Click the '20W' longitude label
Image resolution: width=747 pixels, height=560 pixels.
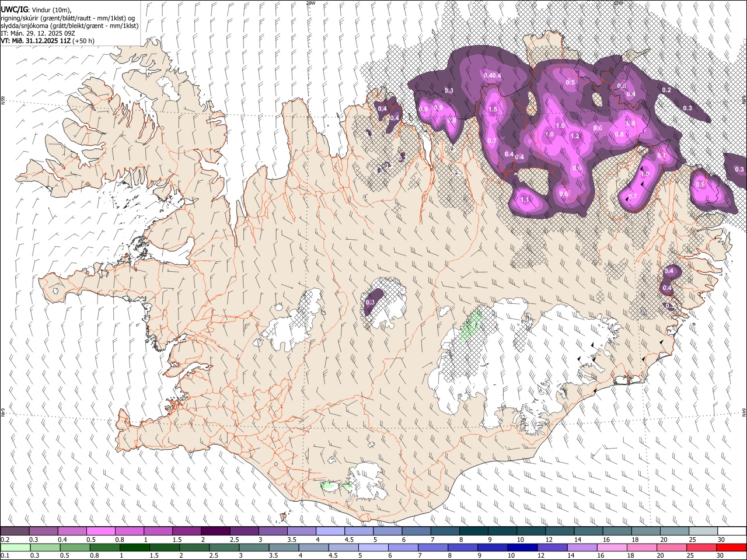coord(310,3)
